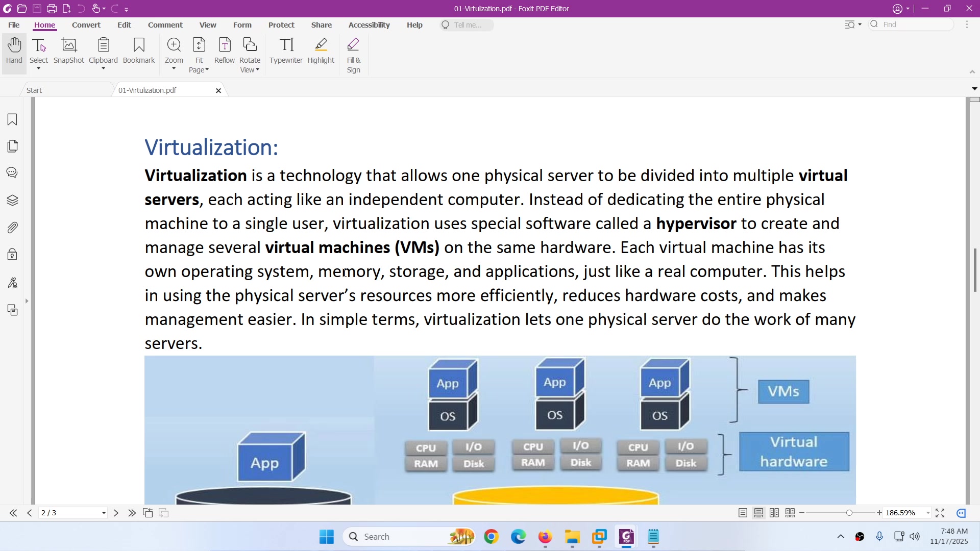980x551 pixels.
Task: Open the Clipboard tool
Action: tap(103, 51)
